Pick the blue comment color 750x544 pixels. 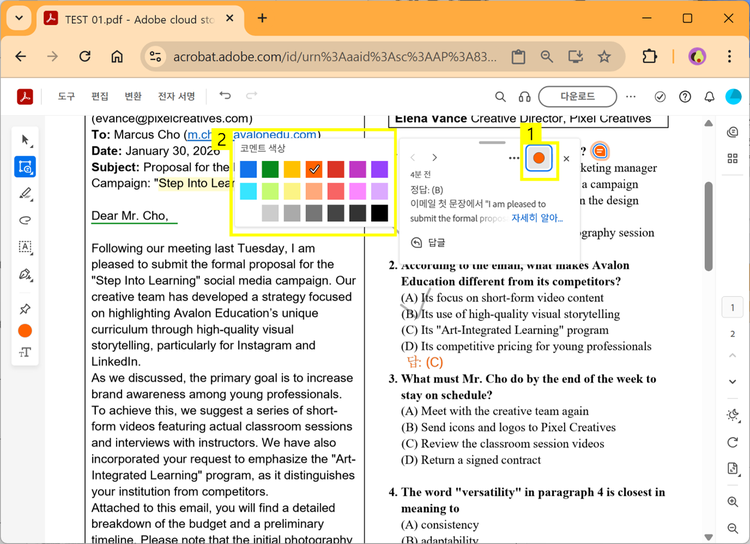248,169
